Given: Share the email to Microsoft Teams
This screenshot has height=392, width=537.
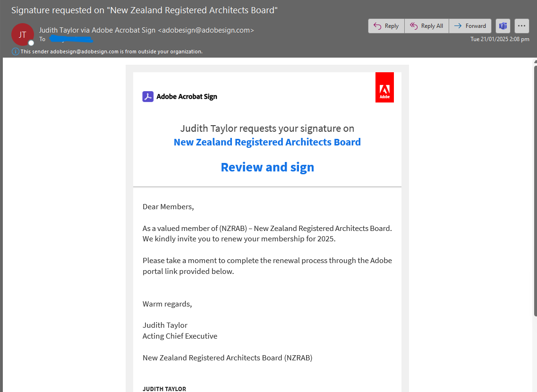Looking at the screenshot, I should coord(503,26).
